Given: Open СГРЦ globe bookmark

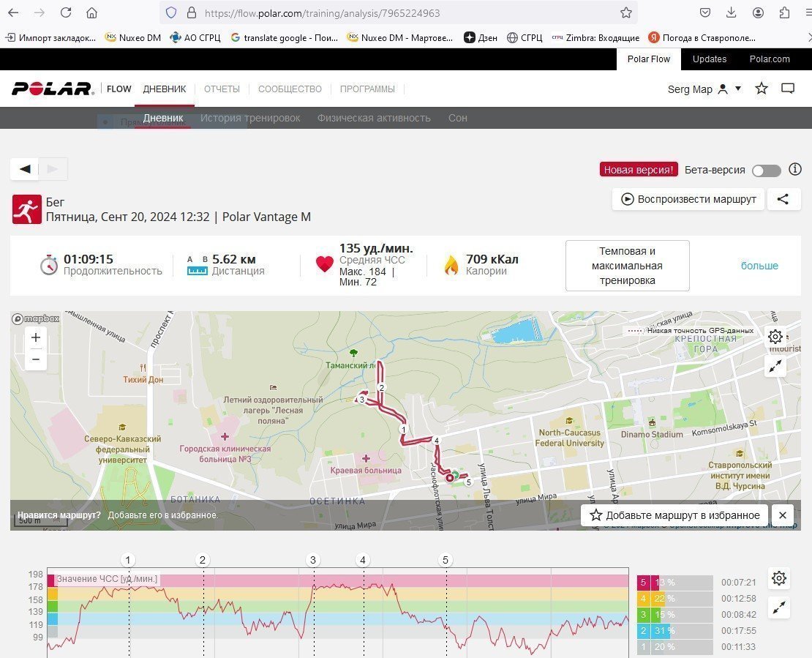Looking at the screenshot, I should 525,37.
